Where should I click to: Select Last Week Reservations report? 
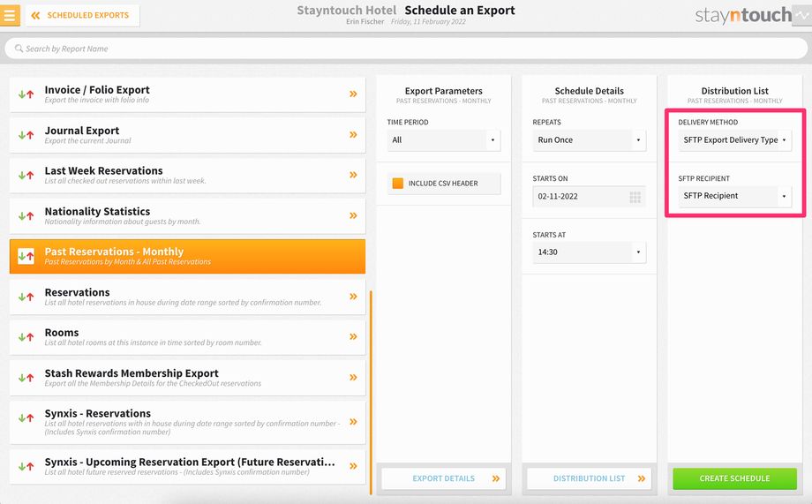pyautogui.click(x=187, y=176)
